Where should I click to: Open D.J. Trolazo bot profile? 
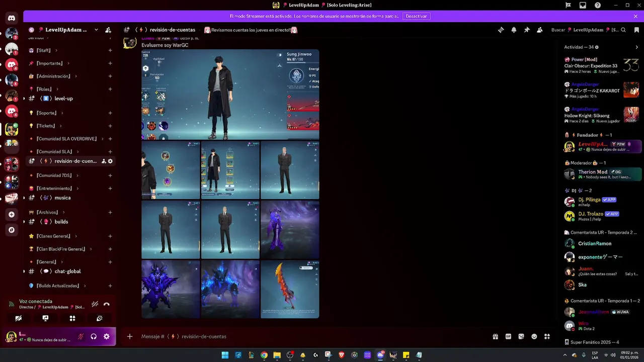602,216
